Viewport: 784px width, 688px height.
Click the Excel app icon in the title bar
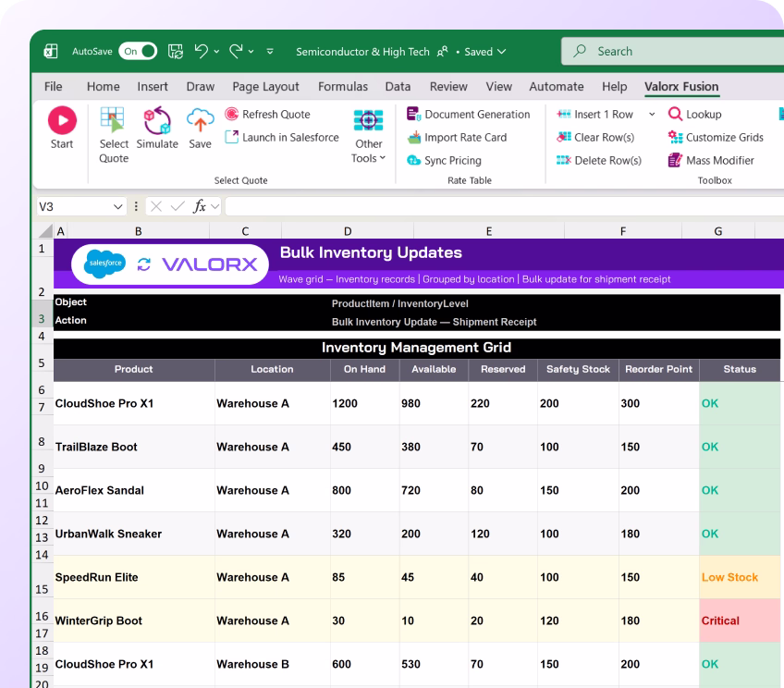tap(51, 51)
